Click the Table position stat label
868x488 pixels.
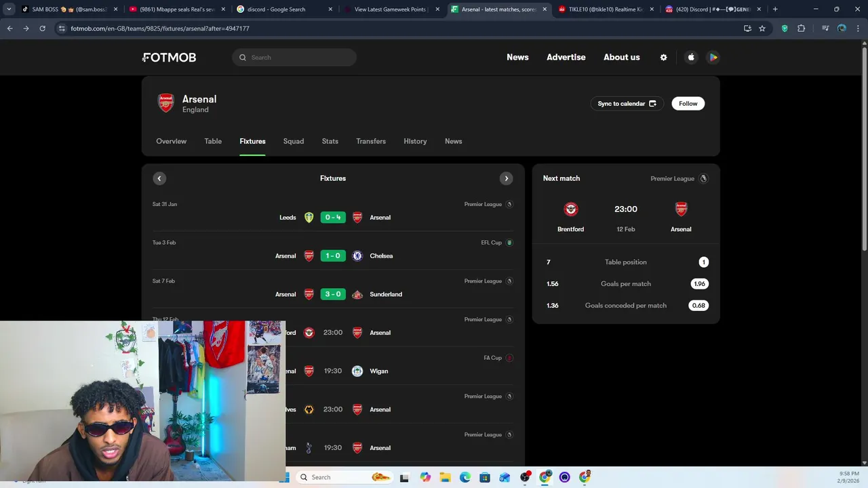click(x=626, y=262)
